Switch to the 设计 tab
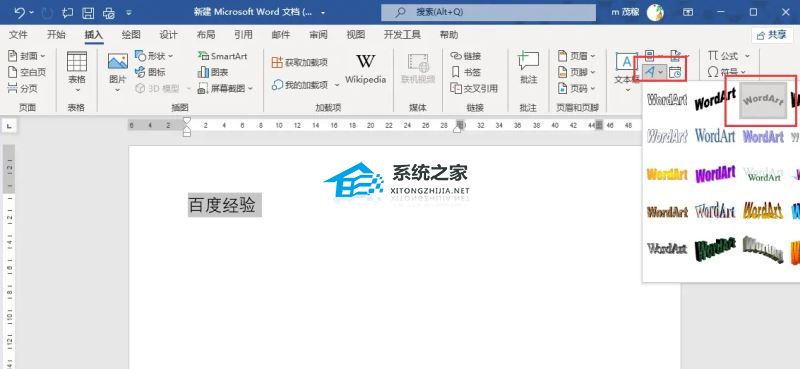Viewport: 800px width, 369px height. tap(168, 35)
